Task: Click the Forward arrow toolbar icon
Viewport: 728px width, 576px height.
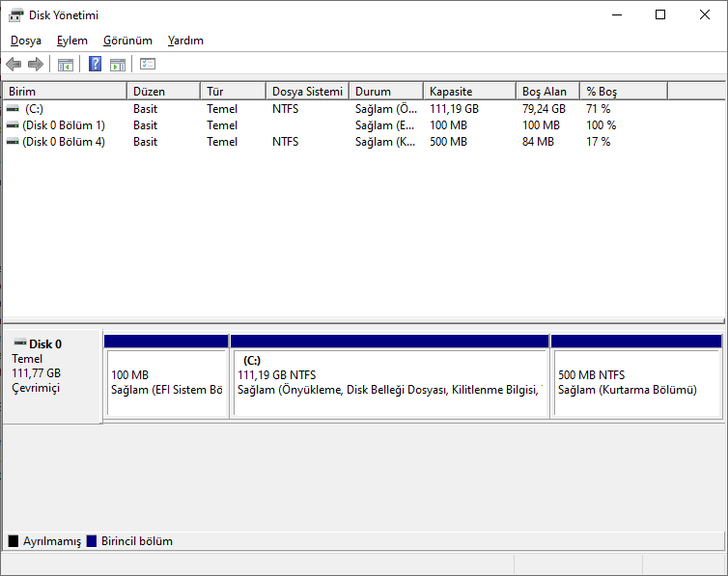Action: coord(36,65)
